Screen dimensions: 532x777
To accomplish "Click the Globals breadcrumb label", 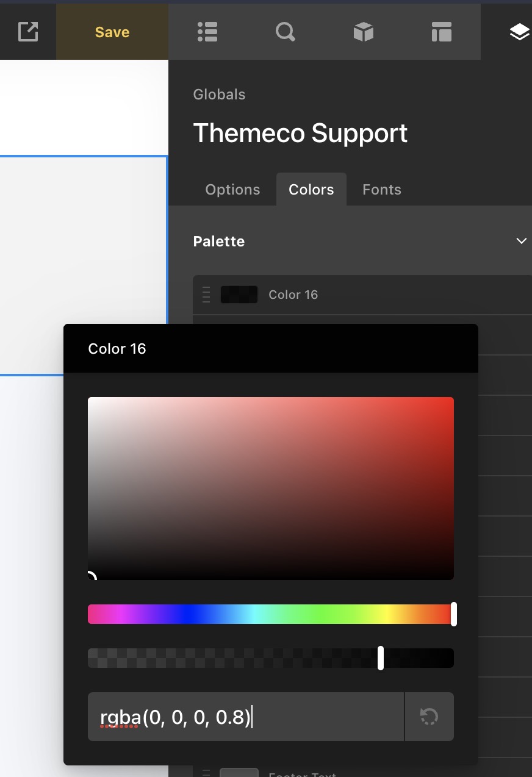I will point(219,95).
